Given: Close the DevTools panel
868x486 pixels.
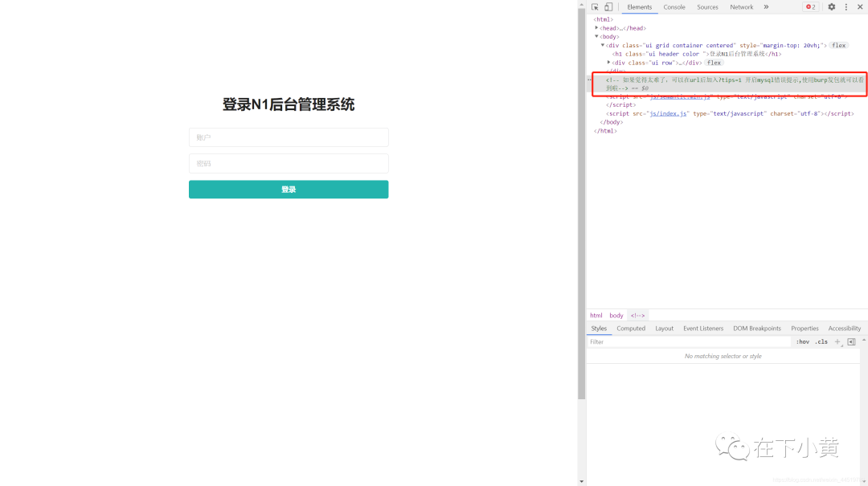Looking at the screenshot, I should coord(860,7).
